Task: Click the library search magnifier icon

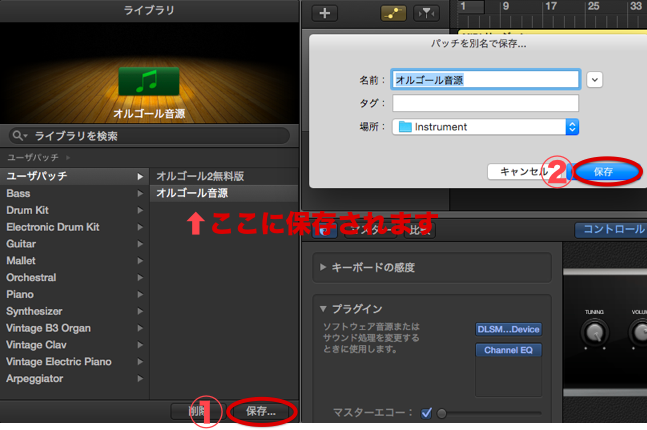Action: [19, 136]
